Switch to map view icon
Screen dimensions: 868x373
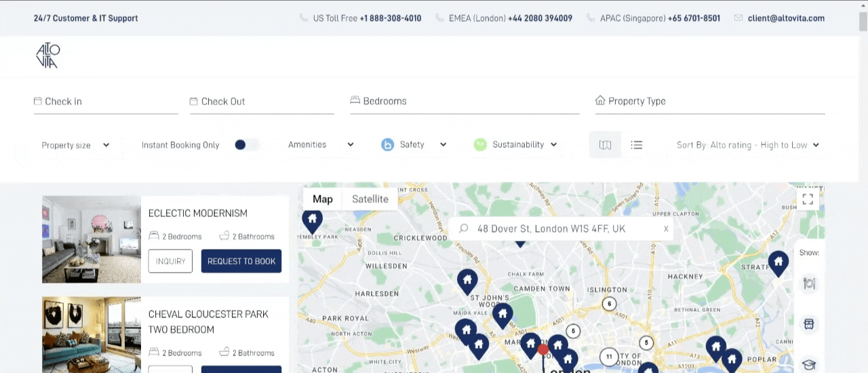605,144
